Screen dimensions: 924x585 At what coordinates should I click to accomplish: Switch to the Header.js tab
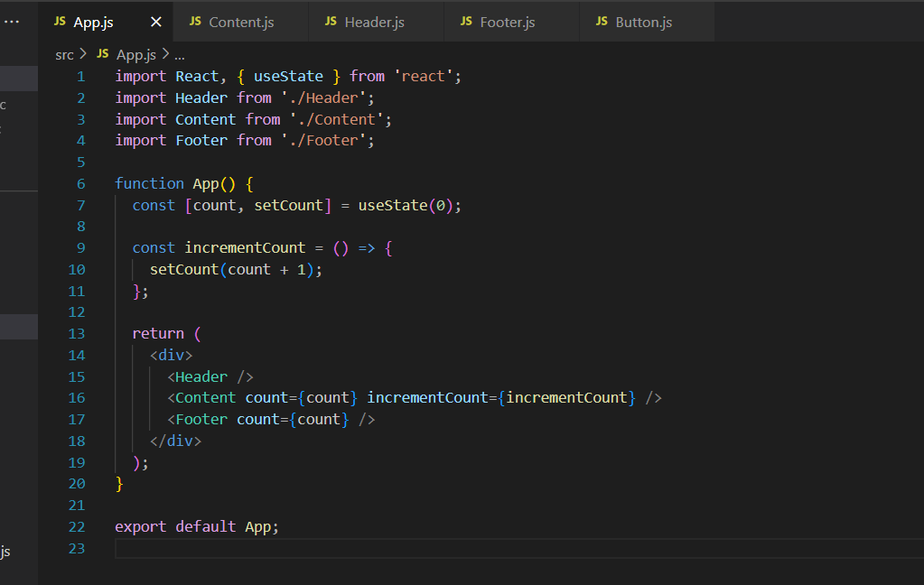pos(376,22)
